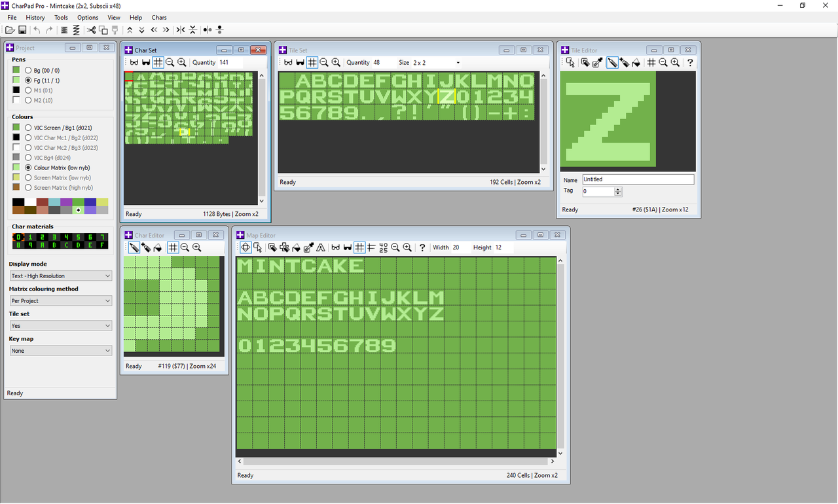Click the Help question mark in Tile Editor
Image resolution: width=838 pixels, height=504 pixels.
[x=690, y=62]
